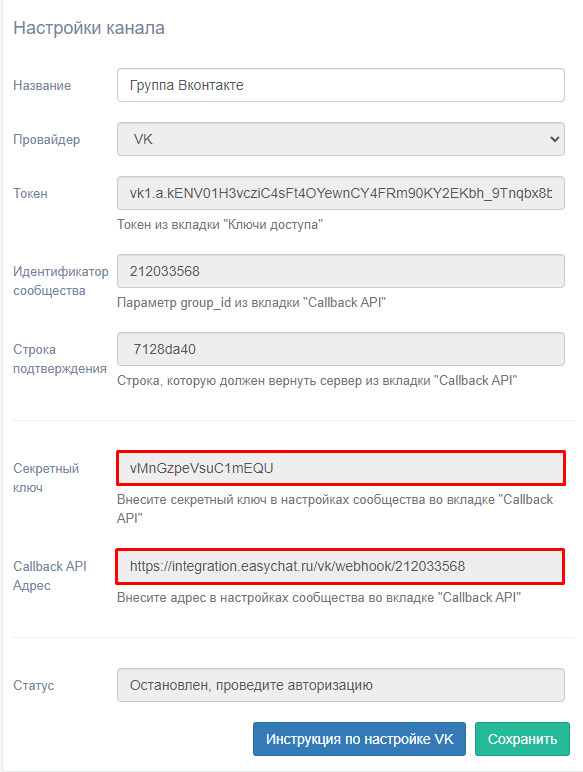This screenshot has height=772, width=583.
Task: Click the confirmation string field 7128da40
Action: click(x=341, y=349)
